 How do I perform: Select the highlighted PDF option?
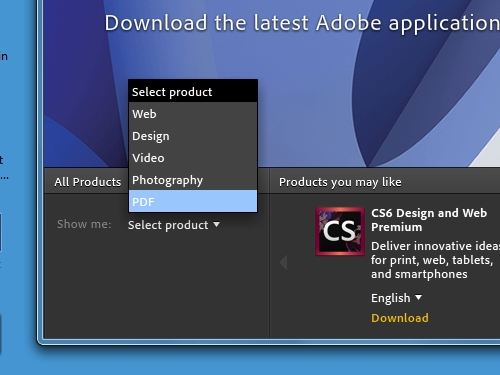pyautogui.click(x=193, y=201)
